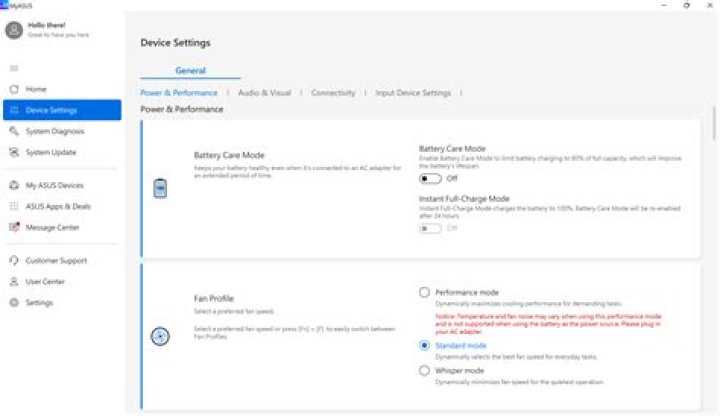
Task: Toggle Instant Full-Charge Mode switch
Action: (430, 228)
